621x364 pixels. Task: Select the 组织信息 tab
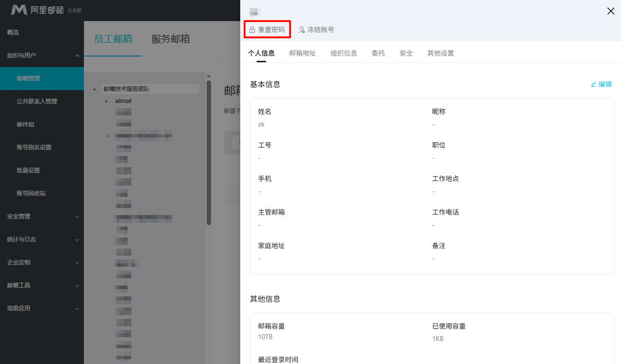[344, 53]
